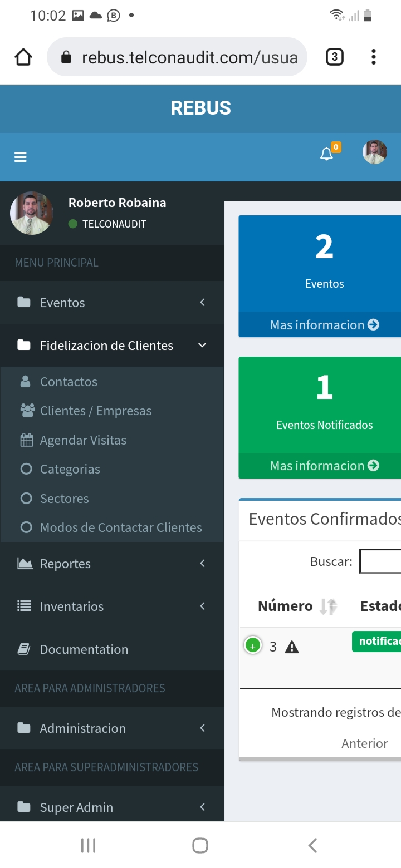401x868 pixels.
Task: Click the Inventarios list icon
Action: (x=24, y=606)
